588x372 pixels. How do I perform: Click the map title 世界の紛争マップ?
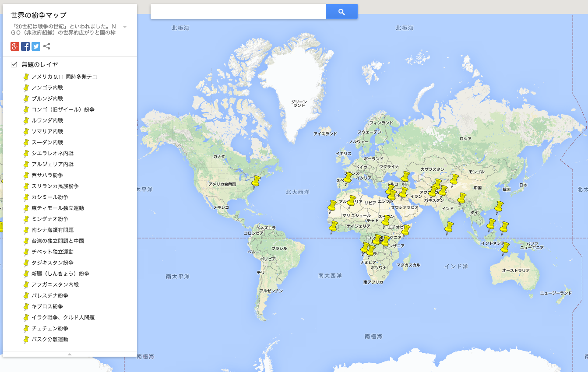click(x=39, y=15)
